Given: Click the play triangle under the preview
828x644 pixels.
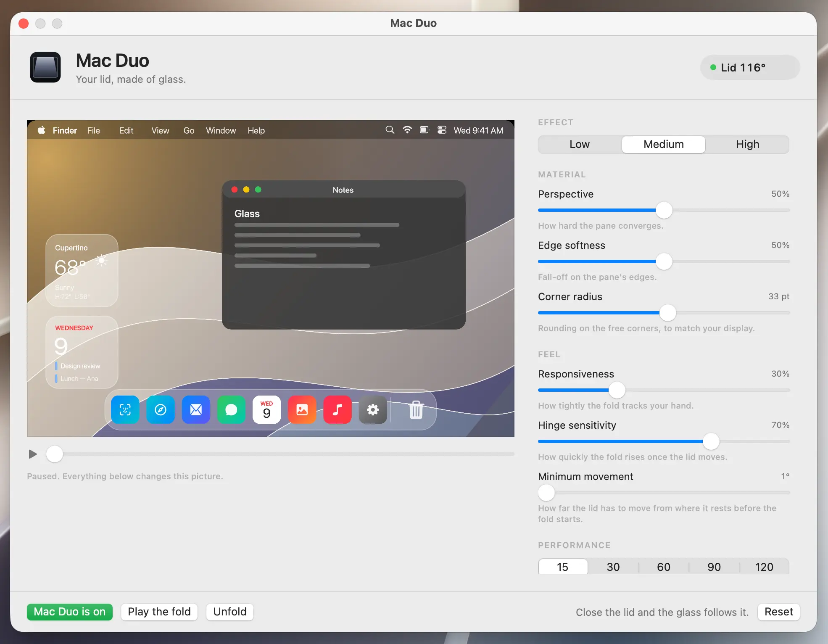Looking at the screenshot, I should click(33, 454).
